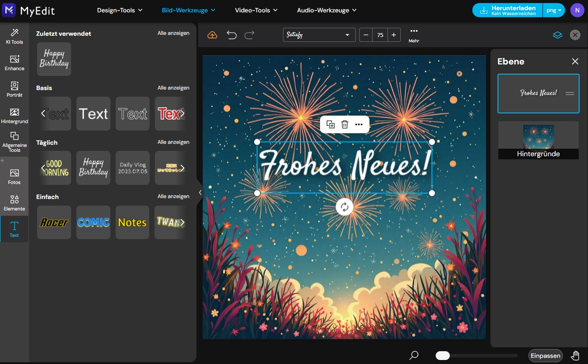Open the Bild-Werkzeuge menu
The image size is (588, 364).
188,10
